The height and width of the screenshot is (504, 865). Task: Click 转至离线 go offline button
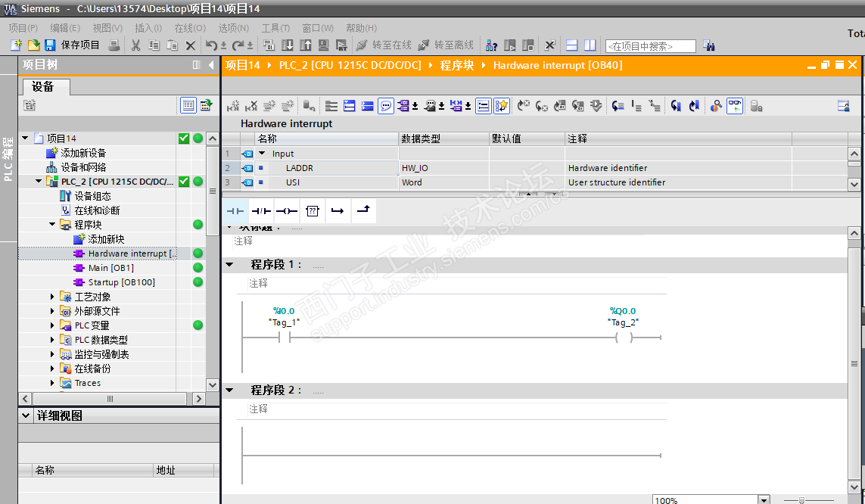click(447, 45)
